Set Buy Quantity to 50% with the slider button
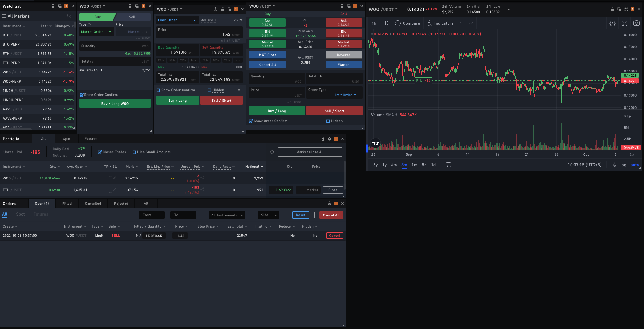 pos(172,60)
